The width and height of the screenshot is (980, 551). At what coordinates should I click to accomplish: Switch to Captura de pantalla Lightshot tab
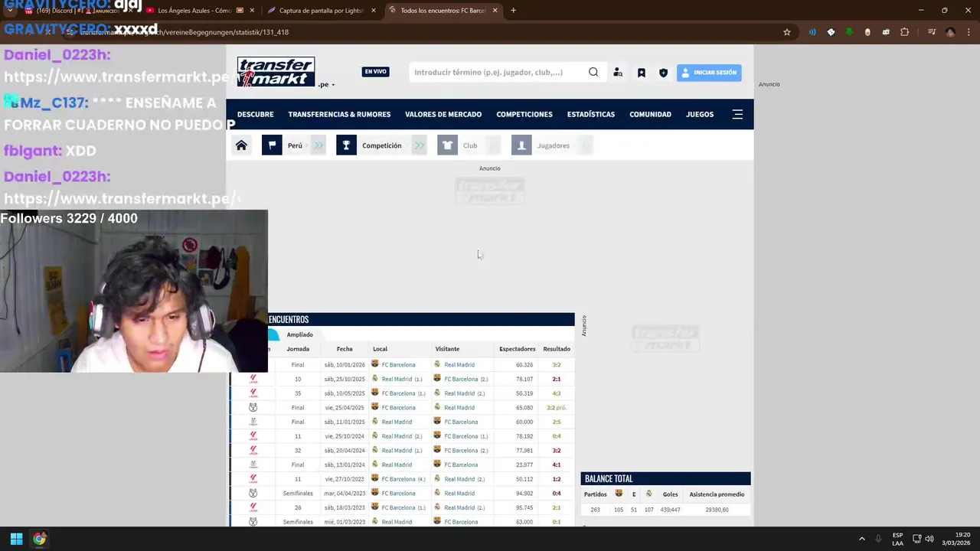(x=322, y=11)
